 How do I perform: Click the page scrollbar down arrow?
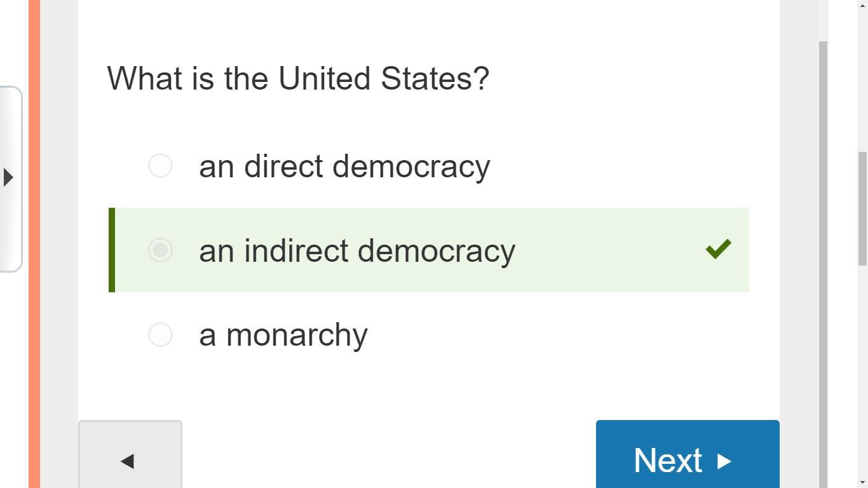862,482
